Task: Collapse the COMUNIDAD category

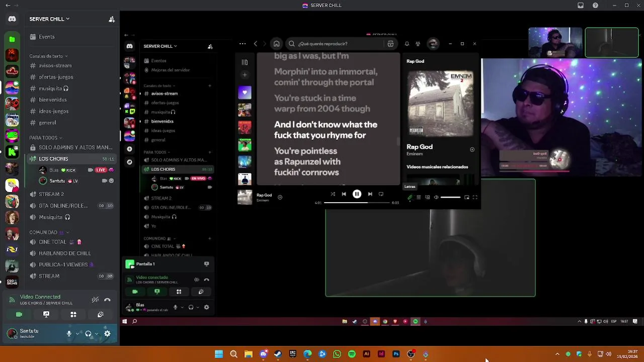Action: coord(49,232)
